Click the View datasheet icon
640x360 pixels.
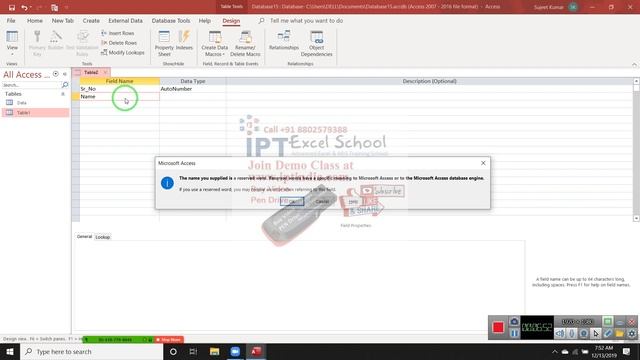click(x=12, y=37)
